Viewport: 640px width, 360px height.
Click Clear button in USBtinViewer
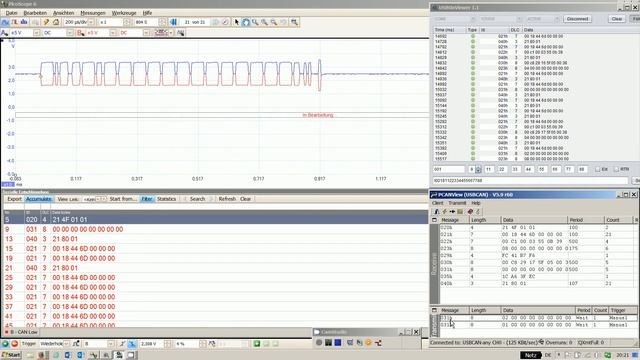pyautogui.click(x=617, y=19)
